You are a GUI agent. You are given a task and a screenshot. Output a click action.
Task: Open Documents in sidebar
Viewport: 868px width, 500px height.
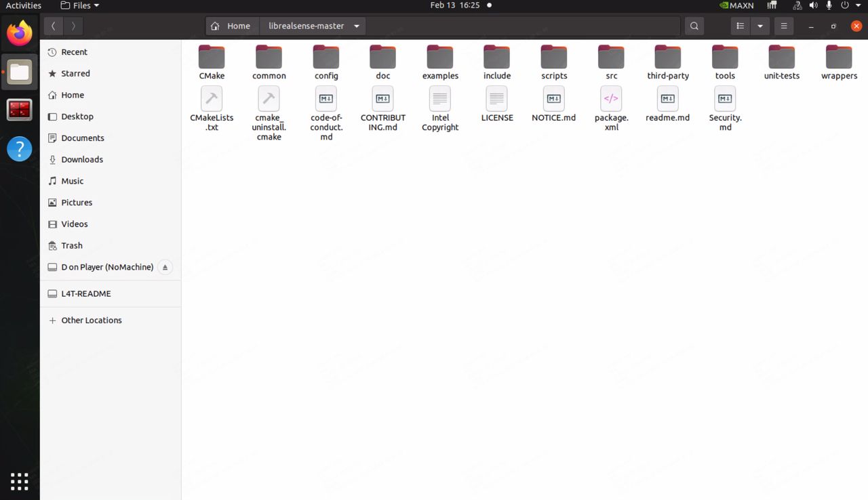[111, 138]
